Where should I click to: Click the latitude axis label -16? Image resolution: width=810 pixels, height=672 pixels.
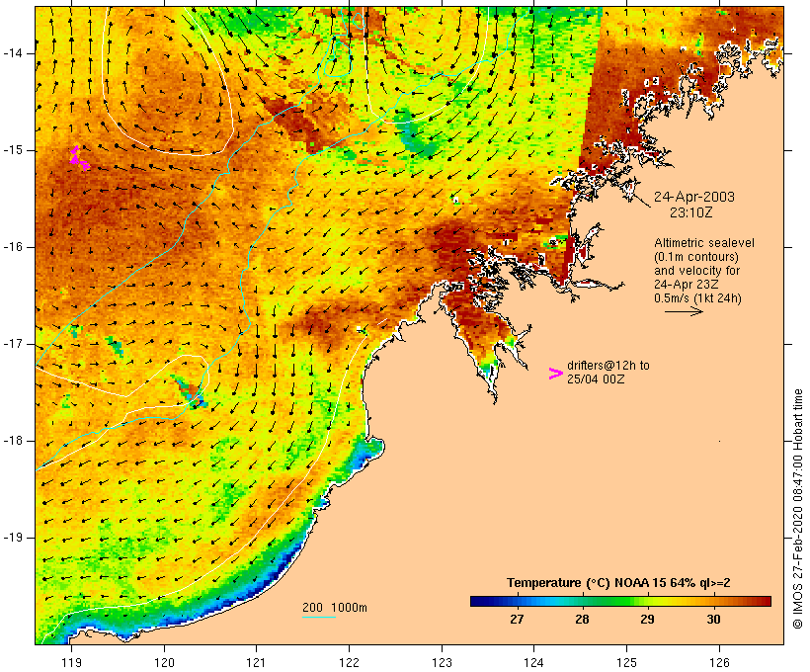[x=13, y=247]
